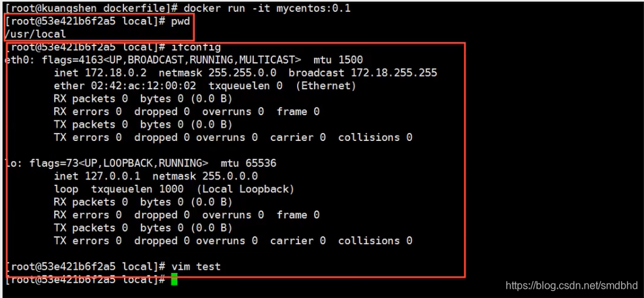Select the inet 127.0.0.1 line
Viewport: 644px width, 298px height.
[x=155, y=176]
